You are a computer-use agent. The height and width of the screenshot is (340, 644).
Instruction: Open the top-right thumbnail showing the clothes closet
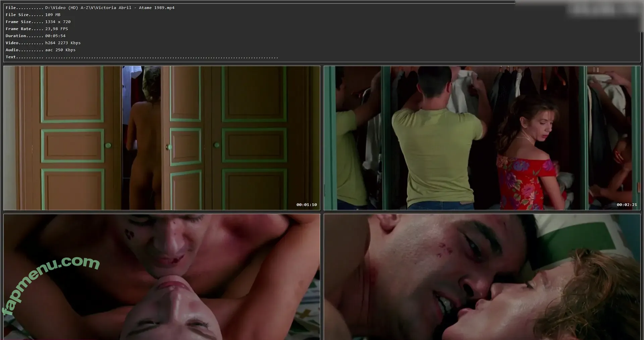tap(482, 138)
